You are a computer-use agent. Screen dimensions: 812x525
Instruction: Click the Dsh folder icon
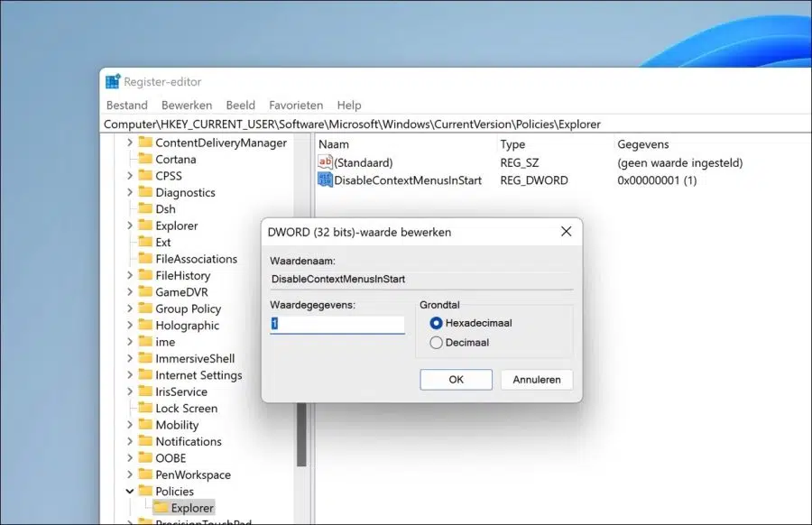click(x=145, y=208)
